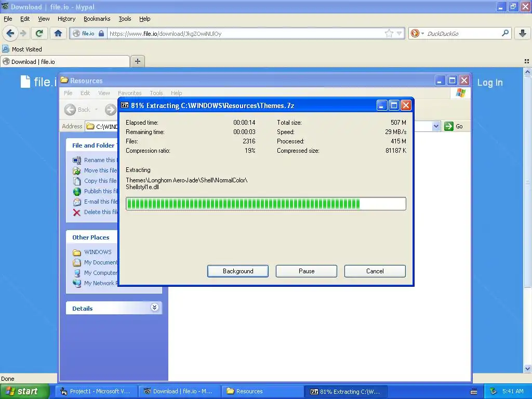This screenshot has width=532, height=399.
Task: Click the file.io logo
Action: click(x=38, y=82)
